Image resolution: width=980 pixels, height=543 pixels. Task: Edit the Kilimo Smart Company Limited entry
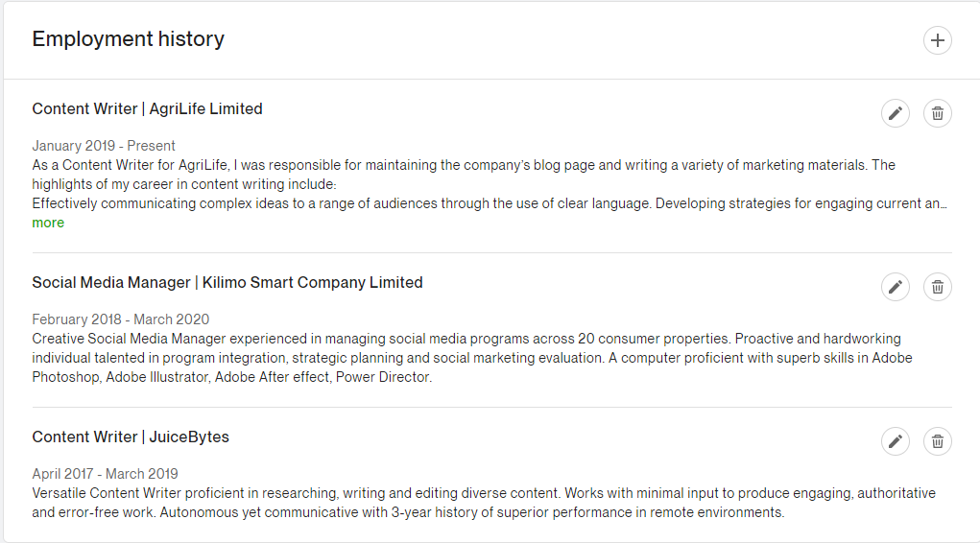(x=895, y=287)
